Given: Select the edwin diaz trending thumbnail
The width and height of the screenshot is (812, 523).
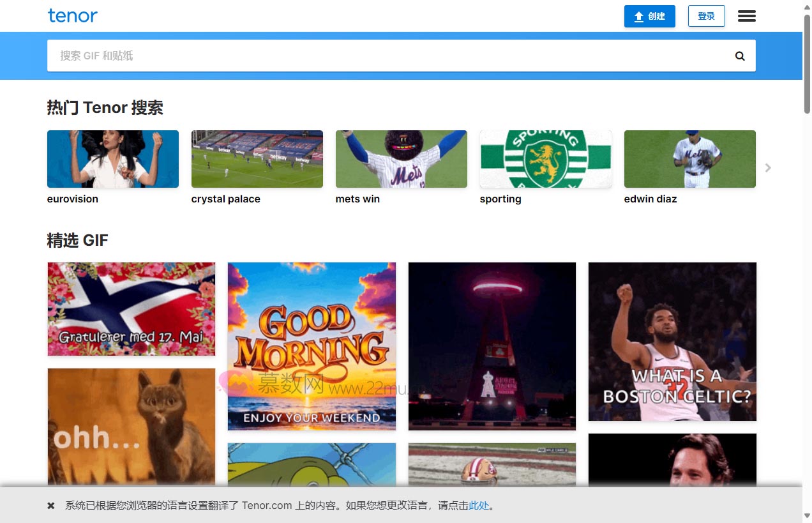Looking at the screenshot, I should (x=689, y=159).
